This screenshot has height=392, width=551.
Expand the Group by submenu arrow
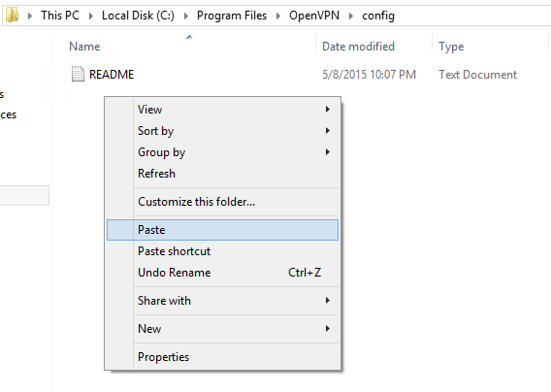[x=328, y=152]
